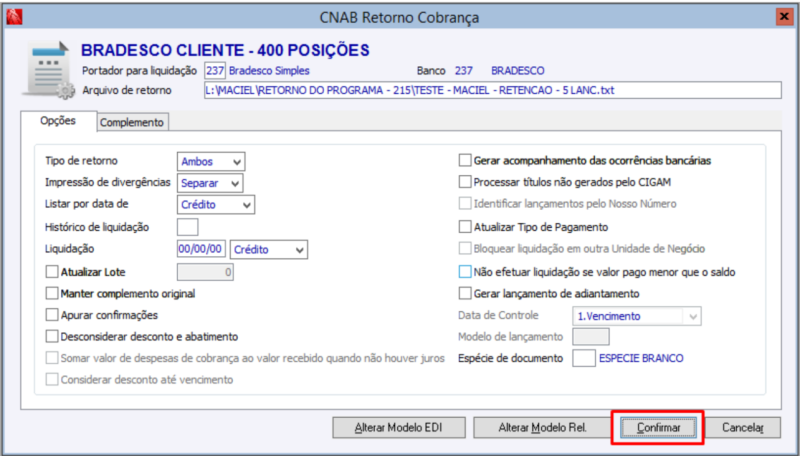Click the Modelo de lançamento field
This screenshot has width=800, height=456.
pos(591,337)
